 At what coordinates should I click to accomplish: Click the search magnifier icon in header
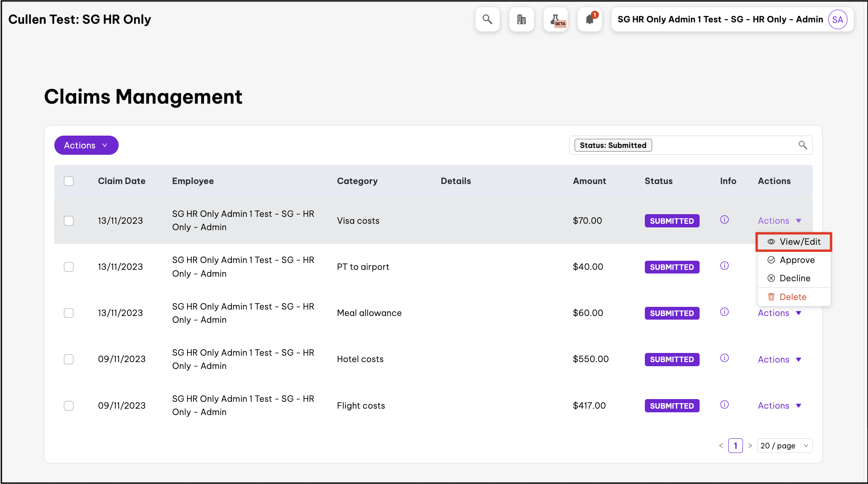(487, 20)
